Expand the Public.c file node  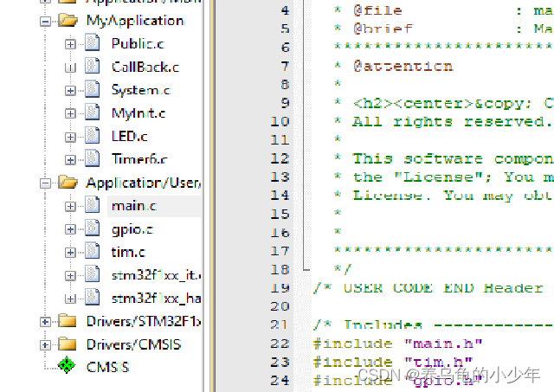coord(70,44)
